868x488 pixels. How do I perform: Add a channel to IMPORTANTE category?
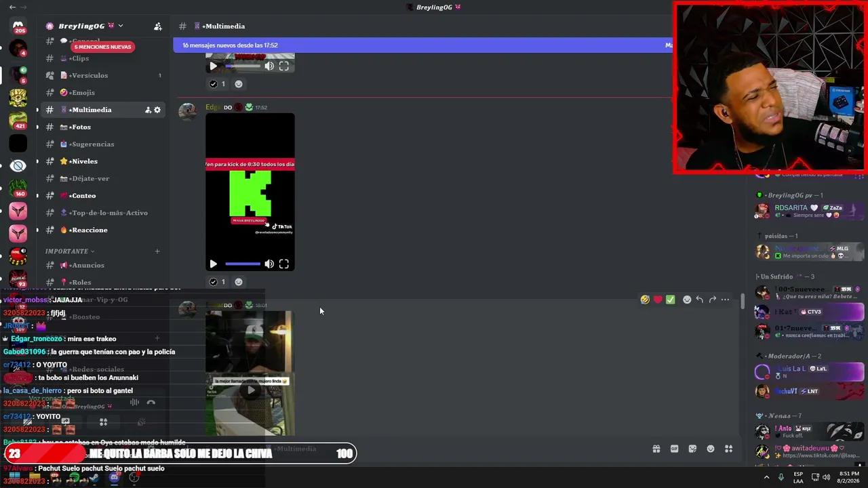coord(157,251)
